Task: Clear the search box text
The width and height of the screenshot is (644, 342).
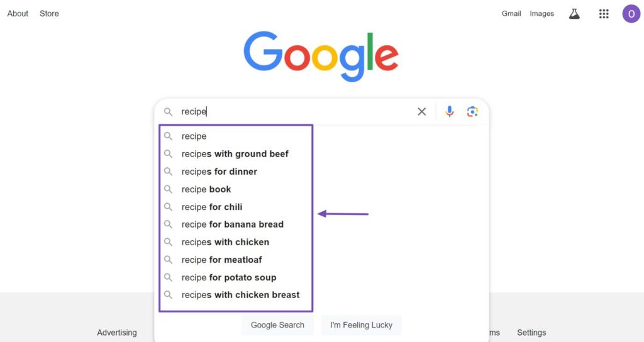Action: [x=421, y=111]
